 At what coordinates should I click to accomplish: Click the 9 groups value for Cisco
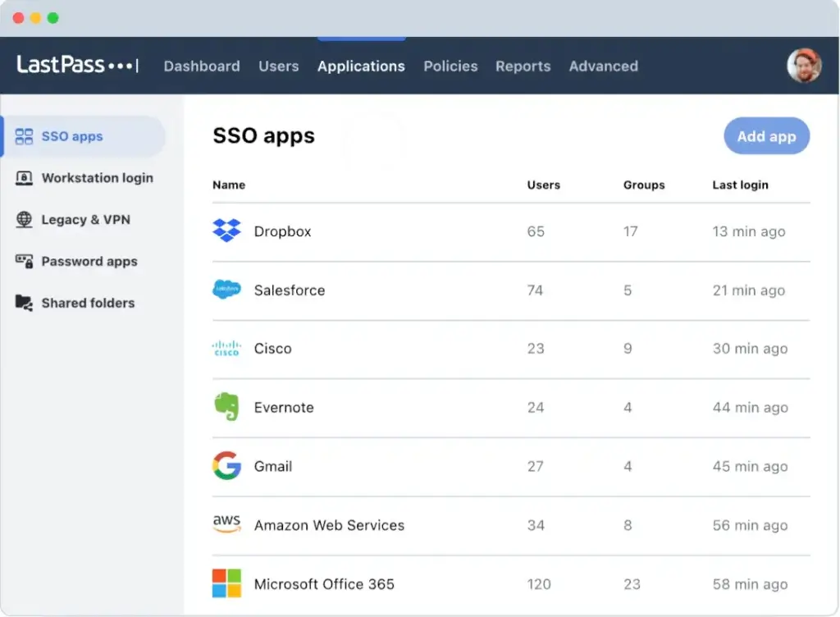[628, 349]
